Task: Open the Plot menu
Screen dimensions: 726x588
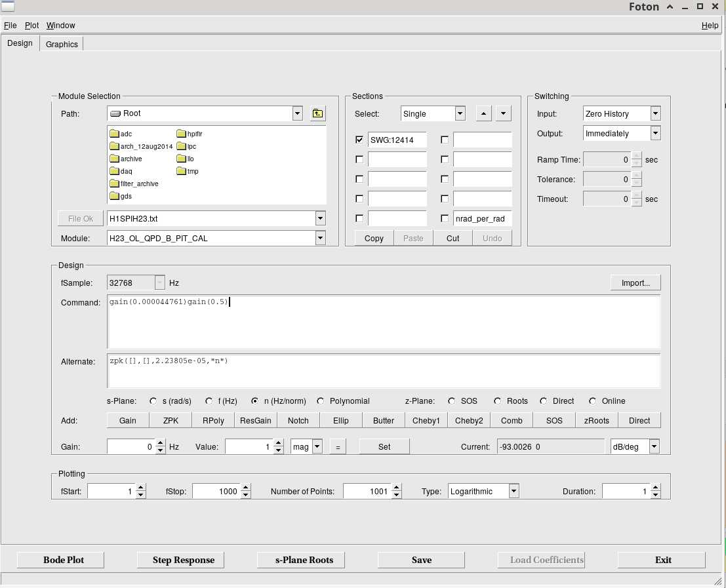Action: coord(31,26)
